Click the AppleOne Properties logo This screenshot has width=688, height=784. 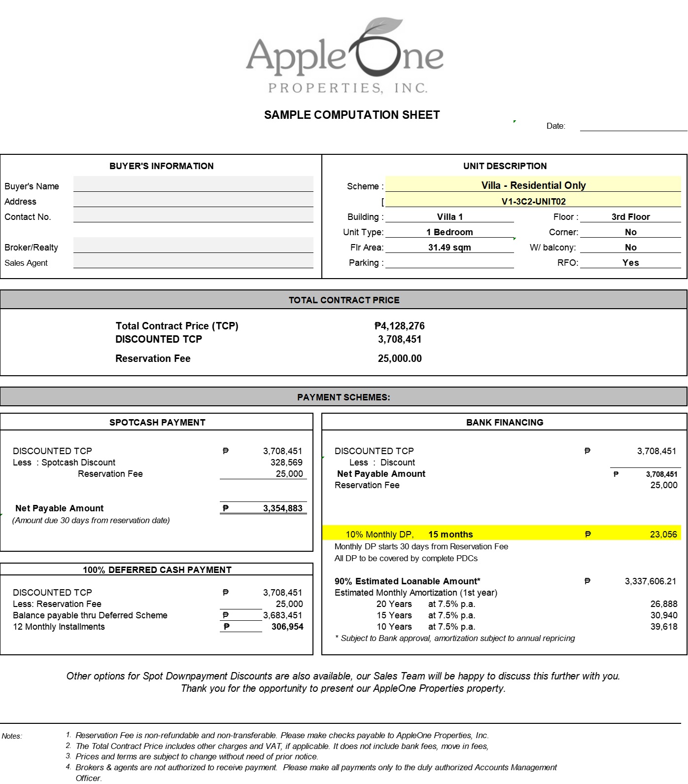[x=344, y=56]
